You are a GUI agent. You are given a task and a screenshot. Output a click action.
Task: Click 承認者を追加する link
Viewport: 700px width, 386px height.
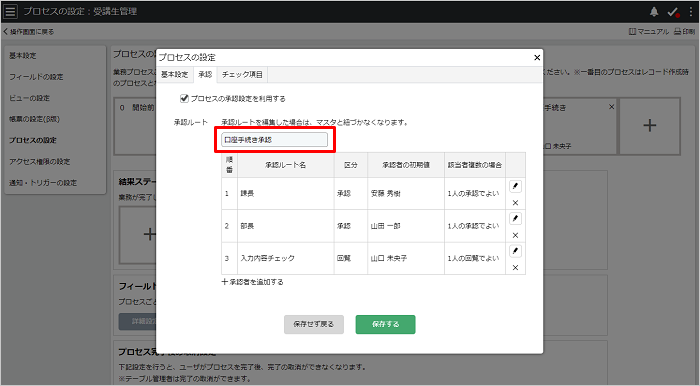click(253, 282)
